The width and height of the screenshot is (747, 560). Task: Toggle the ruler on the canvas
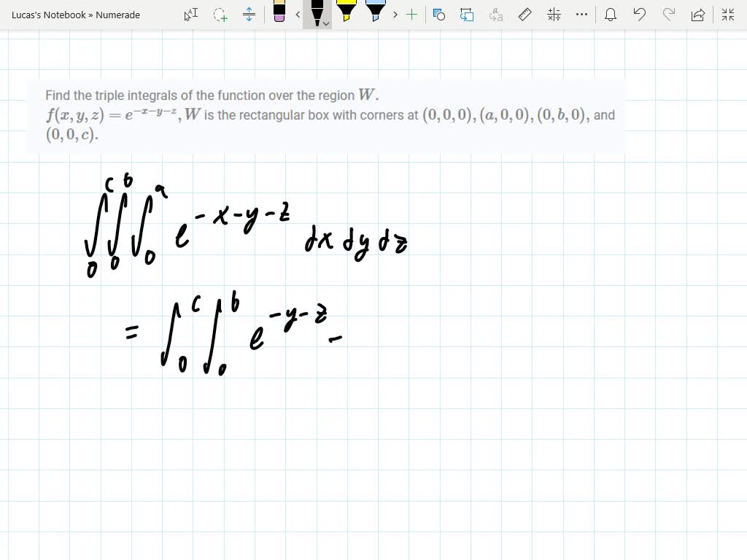coord(525,15)
